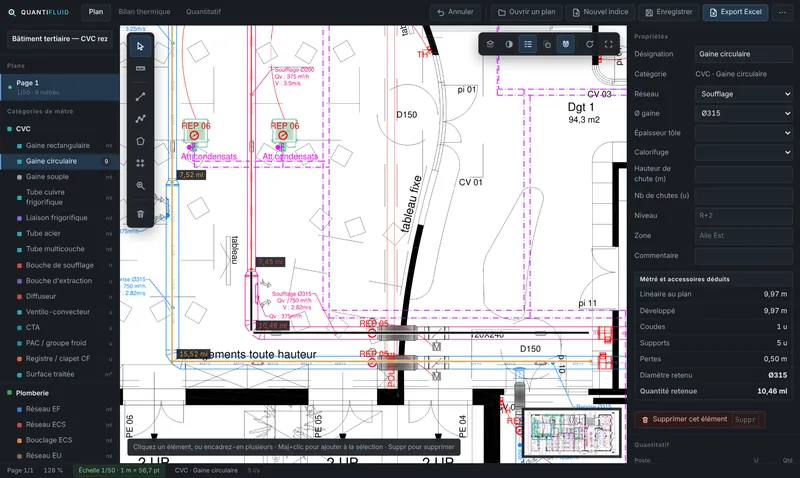Click the overlapping squares copy icon

click(x=547, y=44)
